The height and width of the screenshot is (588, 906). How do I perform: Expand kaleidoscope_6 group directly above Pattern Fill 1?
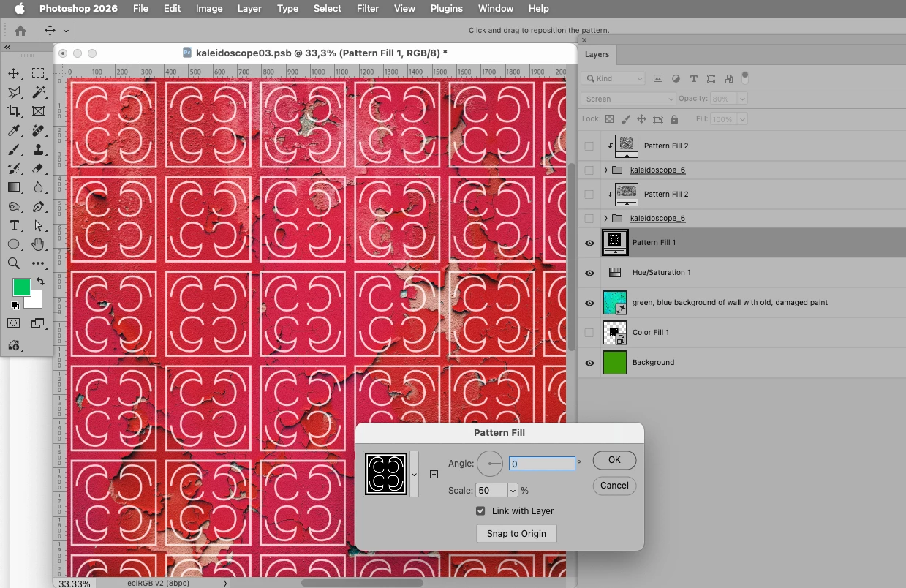click(605, 219)
